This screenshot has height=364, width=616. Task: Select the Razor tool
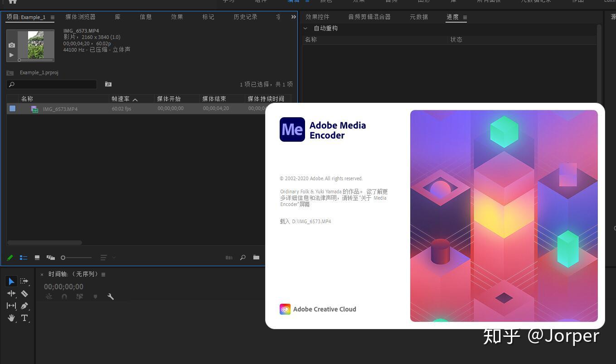tap(24, 293)
